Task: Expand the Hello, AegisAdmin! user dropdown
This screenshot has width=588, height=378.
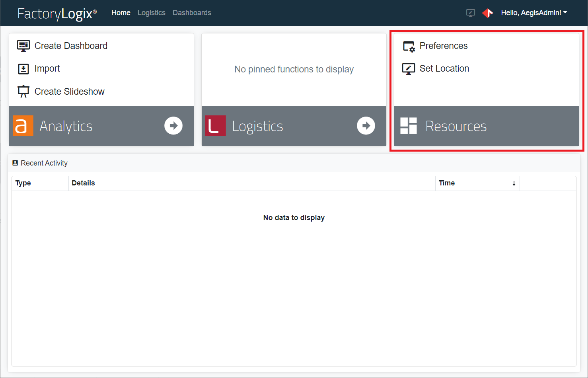Action: point(534,13)
